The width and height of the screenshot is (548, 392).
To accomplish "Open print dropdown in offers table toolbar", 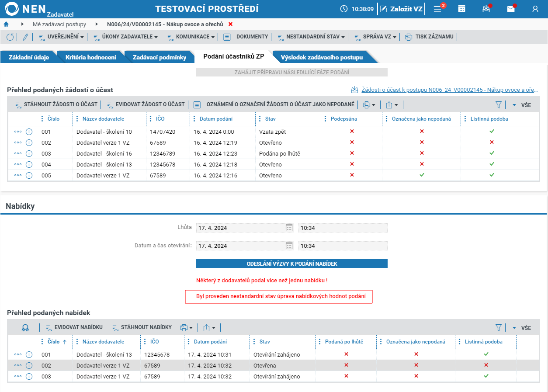I will click(187, 328).
